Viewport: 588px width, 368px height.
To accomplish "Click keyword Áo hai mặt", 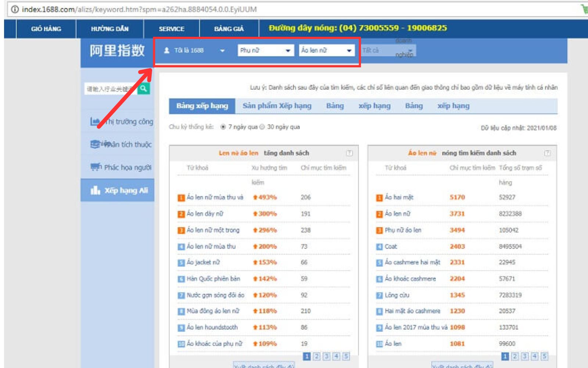I will tap(399, 197).
